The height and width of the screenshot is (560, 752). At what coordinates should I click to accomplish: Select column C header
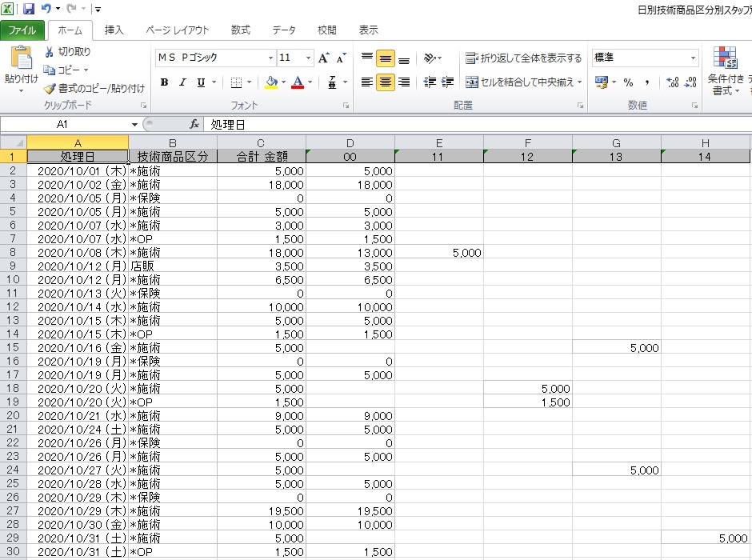pyautogui.click(x=262, y=143)
